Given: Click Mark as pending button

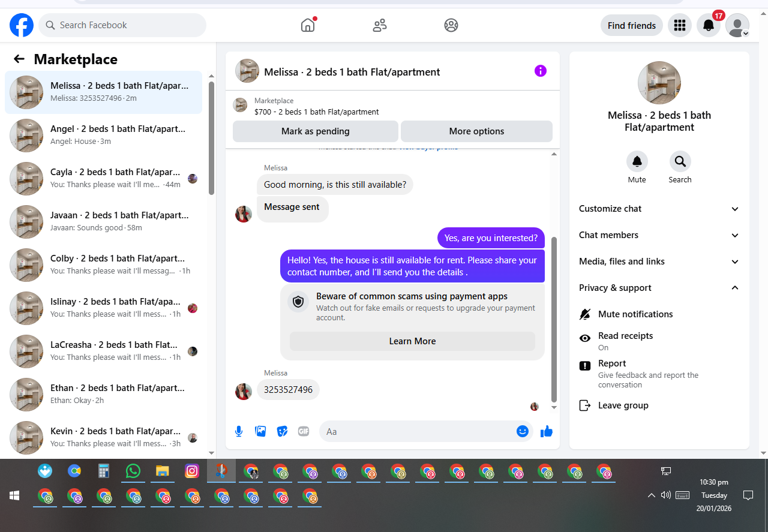Looking at the screenshot, I should (316, 131).
